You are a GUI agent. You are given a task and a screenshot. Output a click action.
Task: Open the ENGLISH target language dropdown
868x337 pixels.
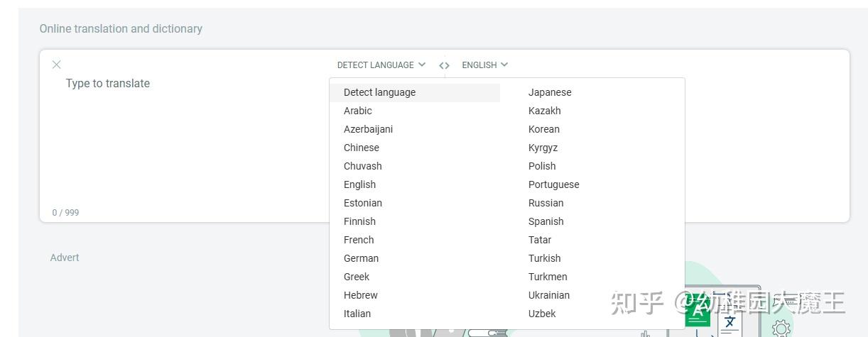click(x=485, y=65)
